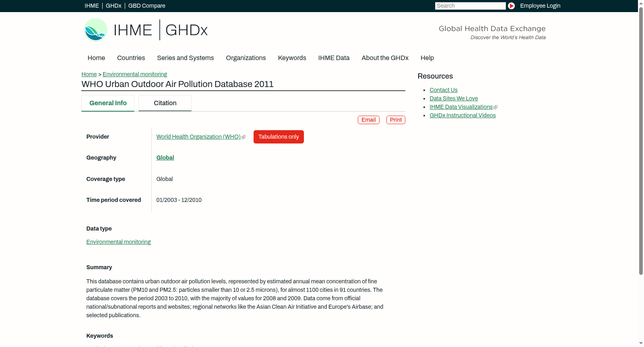Click the 'Keywords' section heading
644x347 pixels.
(x=99, y=336)
